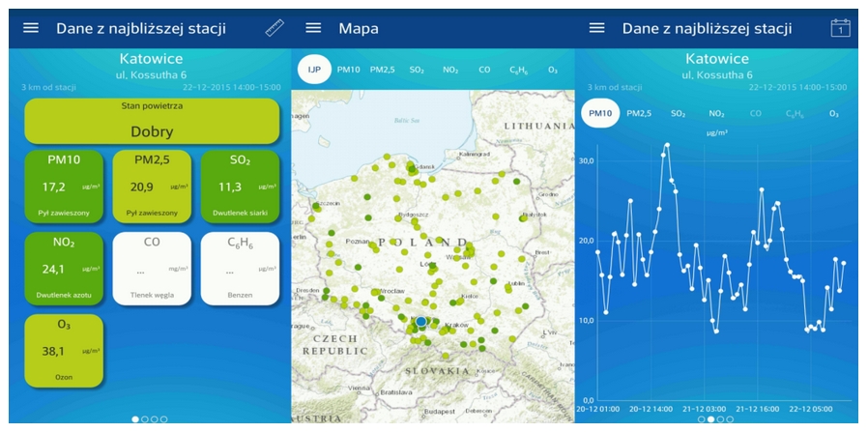Switch chart to SO₂ tab
Image resolution: width=868 pixels, height=432 pixels.
[x=679, y=113]
